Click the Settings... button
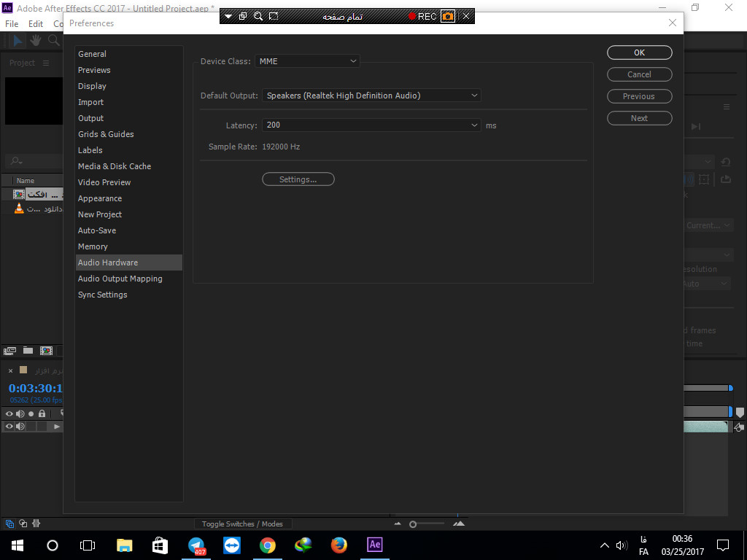Screen dimensions: 747x560 (298, 179)
